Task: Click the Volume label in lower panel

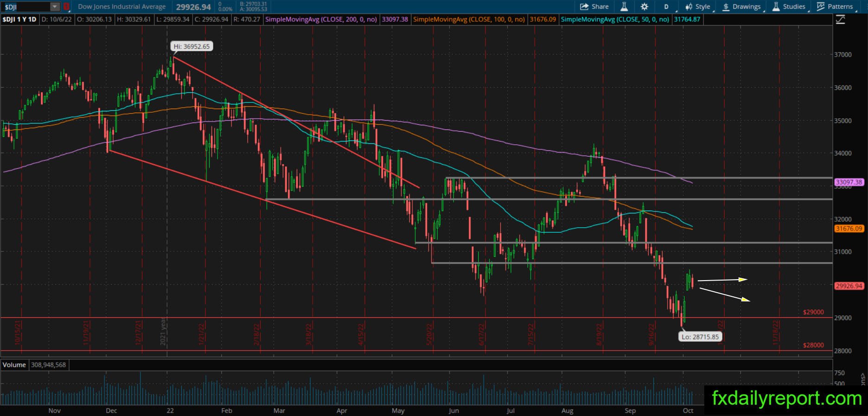Action: [x=14, y=365]
